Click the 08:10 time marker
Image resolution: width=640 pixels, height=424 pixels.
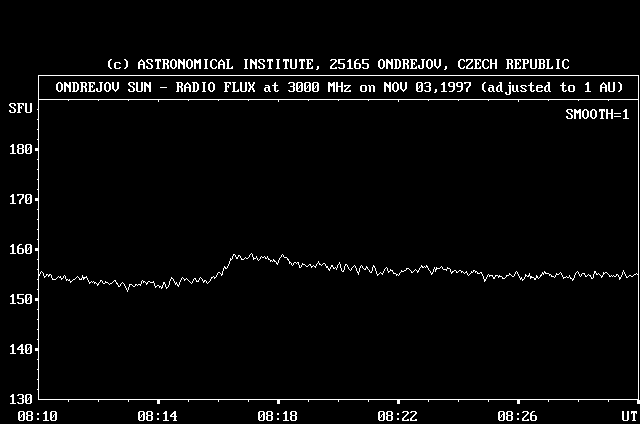(x=36, y=415)
